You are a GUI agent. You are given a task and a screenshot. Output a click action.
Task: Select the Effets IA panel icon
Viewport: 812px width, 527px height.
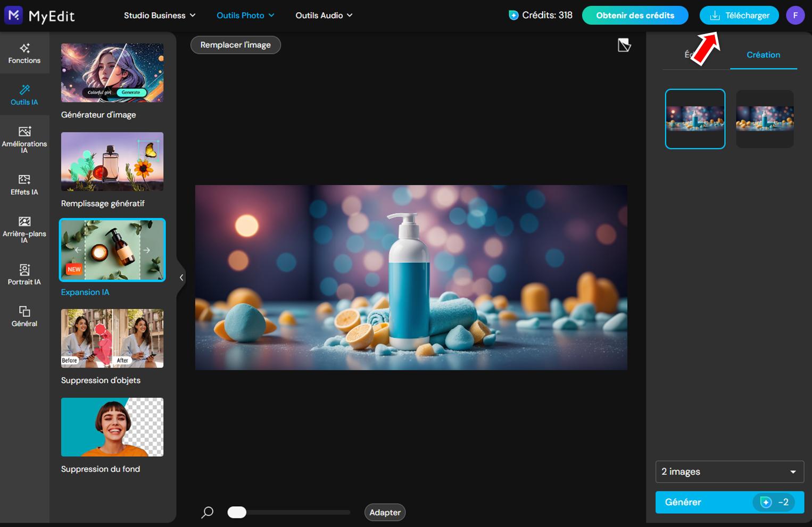click(x=24, y=185)
